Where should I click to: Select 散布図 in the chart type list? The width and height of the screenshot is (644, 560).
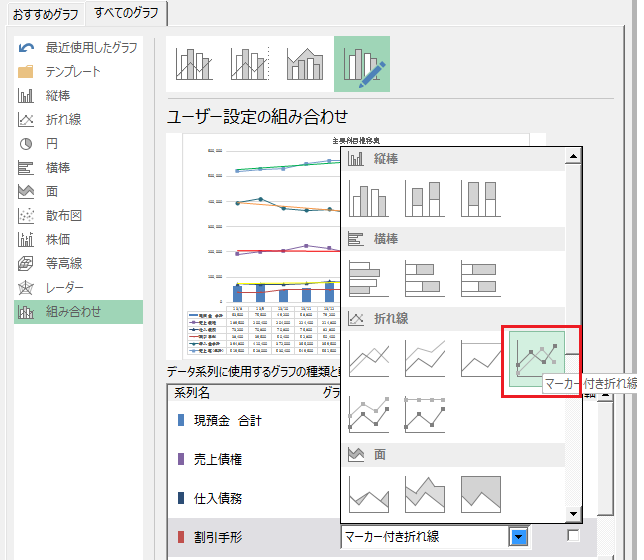click(64, 215)
